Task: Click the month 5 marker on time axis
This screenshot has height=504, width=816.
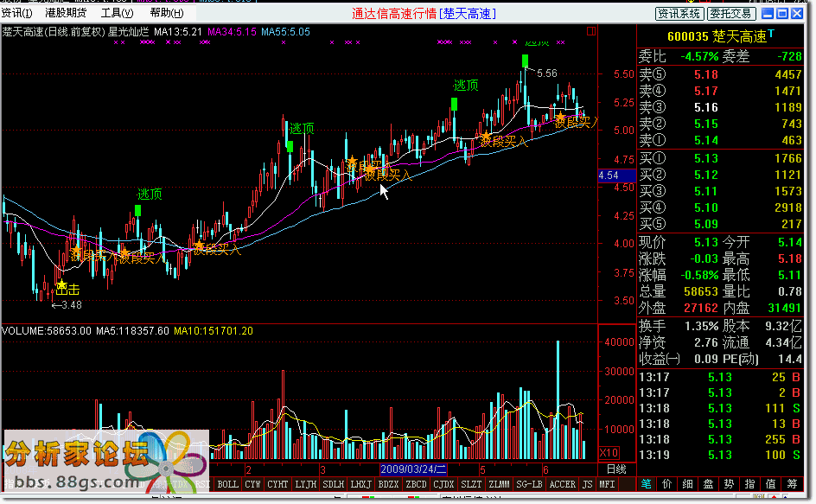Action: pos(482,469)
